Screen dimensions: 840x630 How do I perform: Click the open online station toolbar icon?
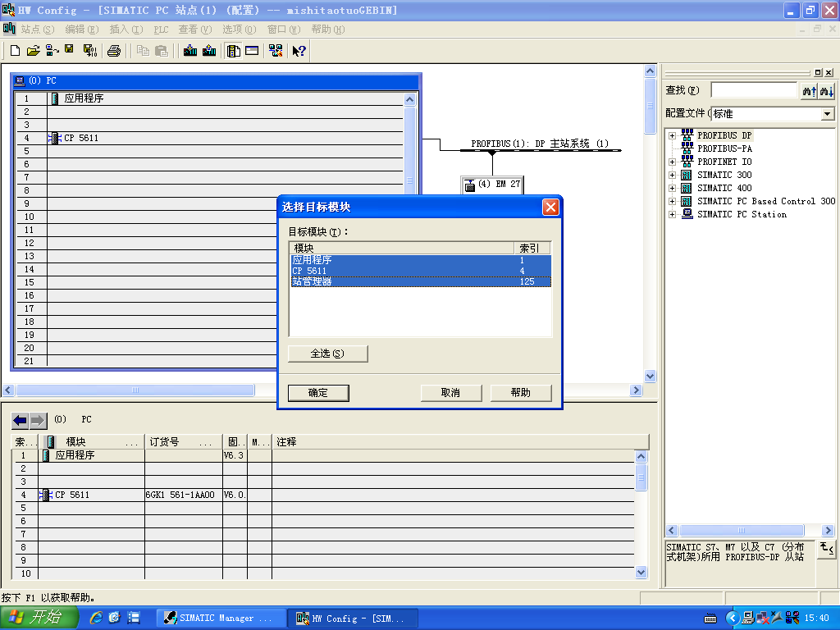click(52, 50)
